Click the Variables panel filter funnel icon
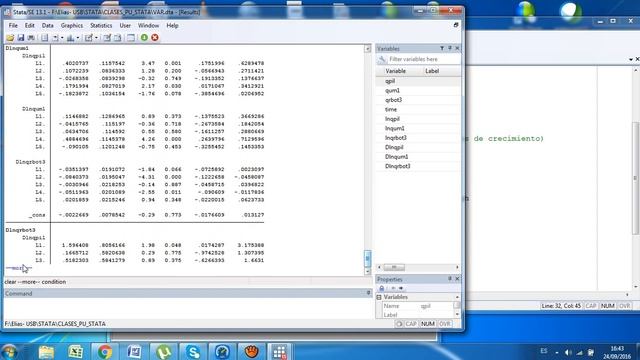 (442, 48)
